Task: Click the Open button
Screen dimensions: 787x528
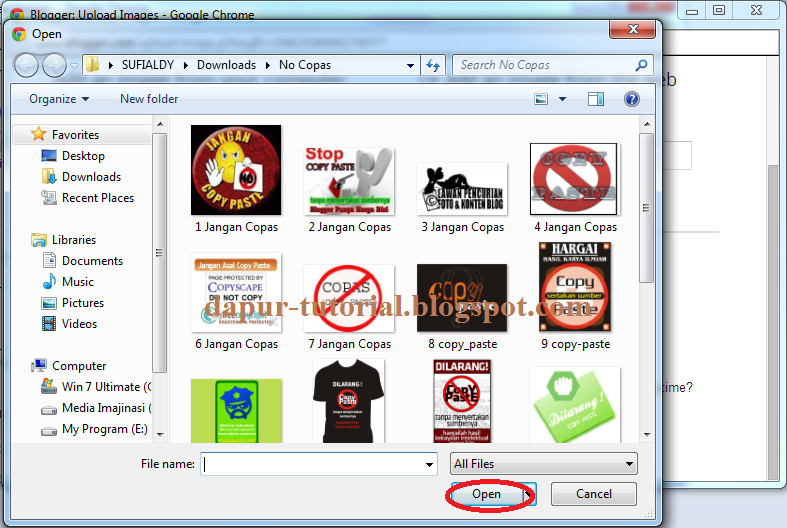Action: [486, 494]
